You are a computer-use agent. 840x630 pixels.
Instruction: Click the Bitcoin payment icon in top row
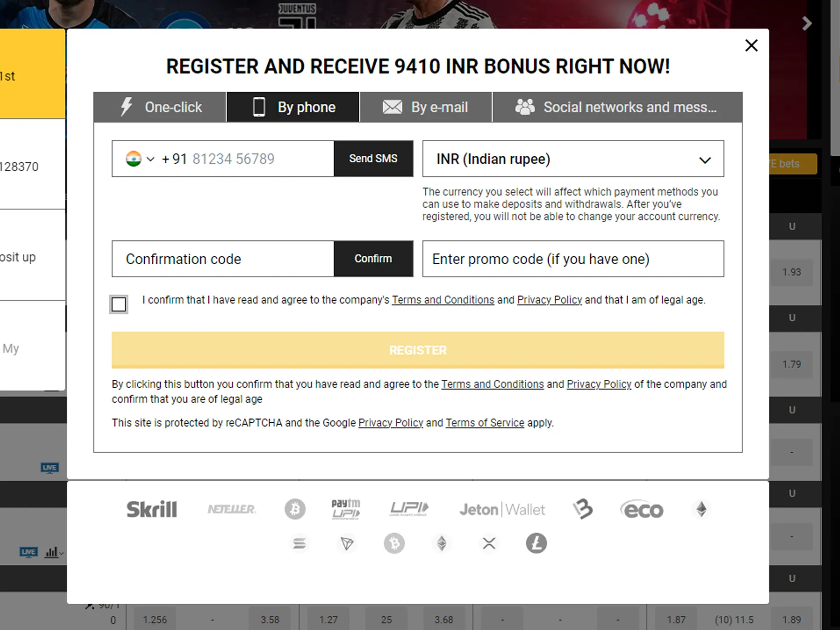pyautogui.click(x=294, y=510)
